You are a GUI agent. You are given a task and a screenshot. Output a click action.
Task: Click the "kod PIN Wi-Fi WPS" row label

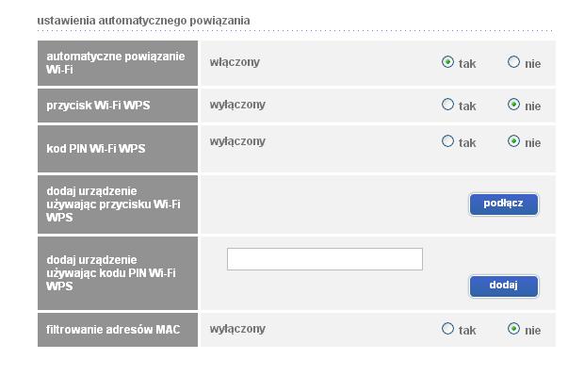(96, 149)
